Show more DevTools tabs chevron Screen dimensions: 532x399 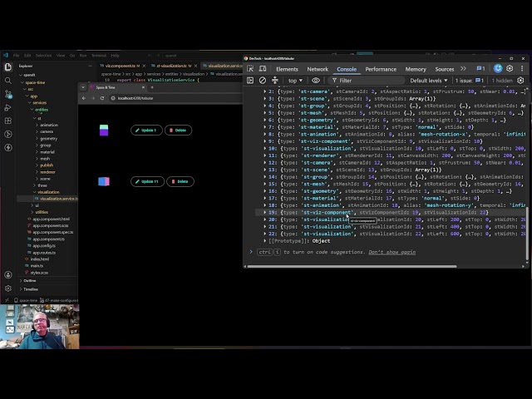(464, 68)
